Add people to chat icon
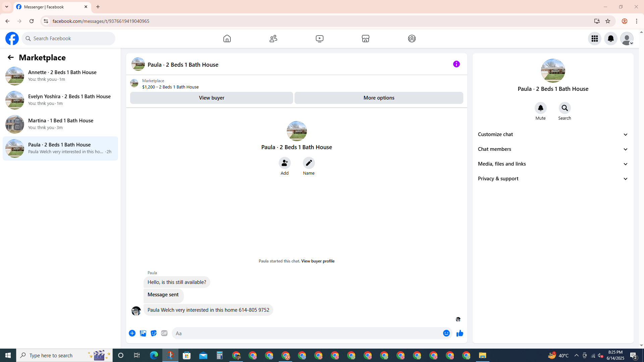This screenshot has height=362, width=644. (x=285, y=163)
